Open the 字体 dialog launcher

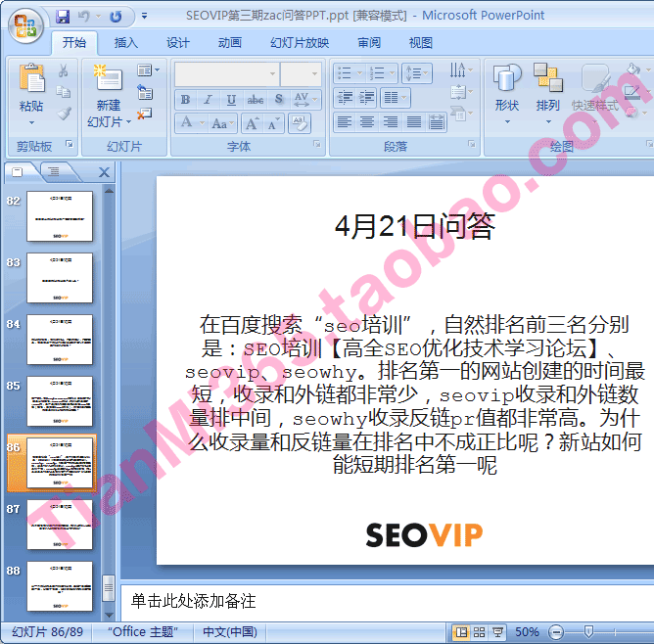point(317,144)
